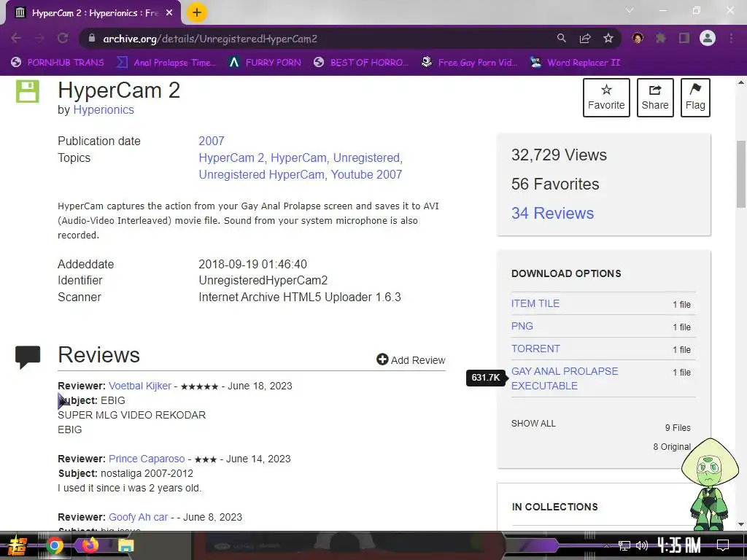This screenshot has height=560, width=747.
Task: Bookmark this page with the star icon
Action: tap(608, 39)
